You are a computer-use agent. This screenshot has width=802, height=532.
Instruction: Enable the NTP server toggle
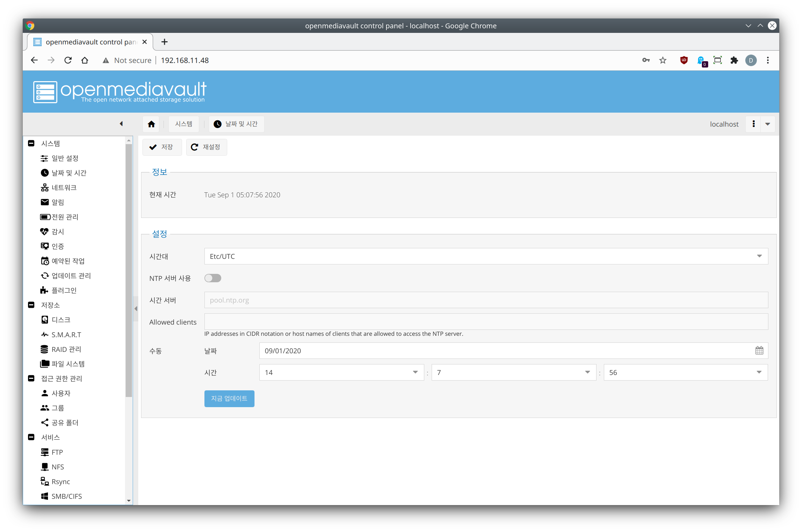(x=213, y=278)
